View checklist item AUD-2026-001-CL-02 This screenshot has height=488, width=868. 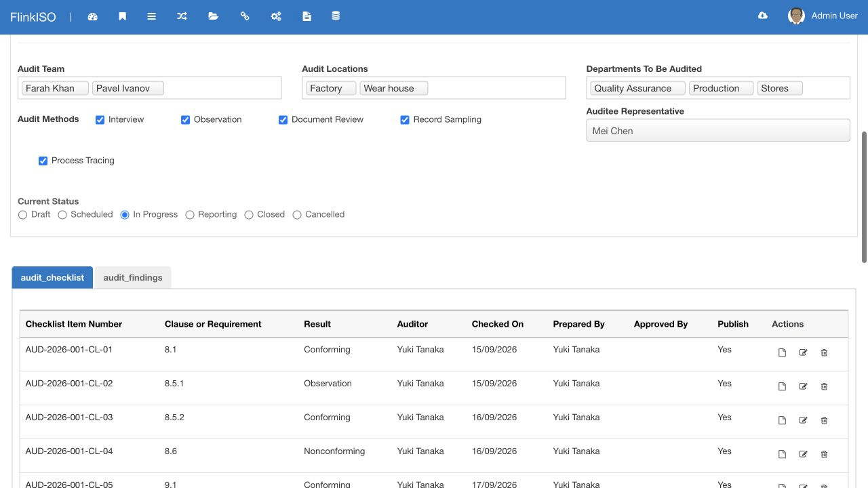(782, 386)
